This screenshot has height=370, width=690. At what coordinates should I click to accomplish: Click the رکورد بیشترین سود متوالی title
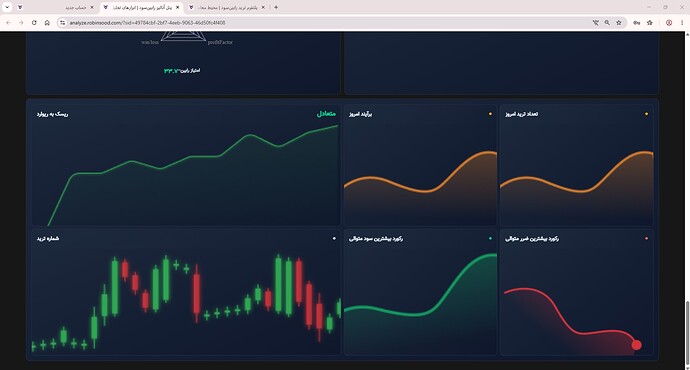coord(376,238)
